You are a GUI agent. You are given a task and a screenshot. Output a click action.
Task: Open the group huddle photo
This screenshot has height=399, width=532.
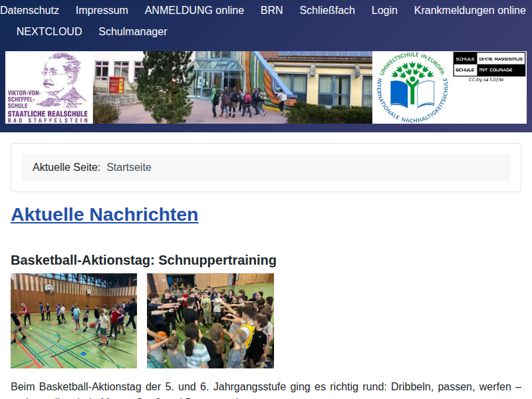pyautogui.click(x=210, y=321)
